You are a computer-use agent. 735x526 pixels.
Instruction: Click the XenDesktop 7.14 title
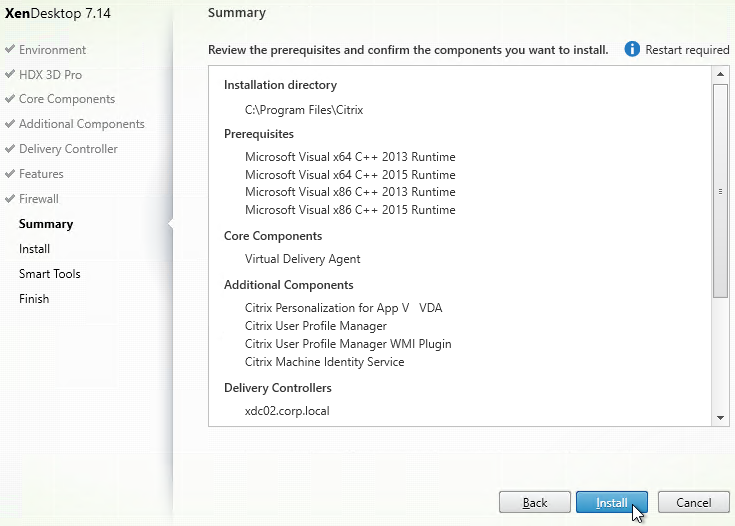point(58,13)
